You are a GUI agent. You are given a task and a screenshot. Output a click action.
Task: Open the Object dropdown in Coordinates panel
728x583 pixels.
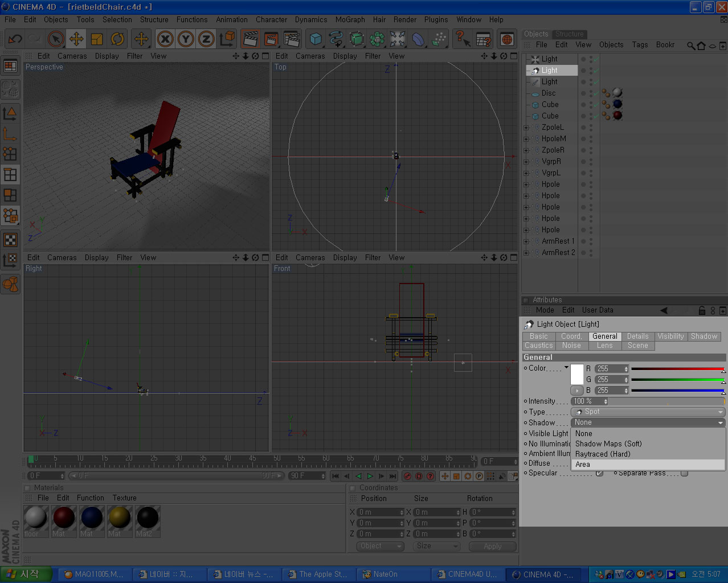pyautogui.click(x=380, y=546)
